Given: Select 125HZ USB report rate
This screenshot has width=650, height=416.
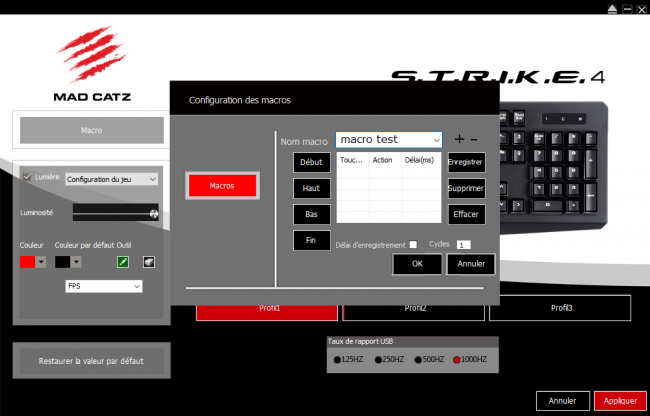Looking at the screenshot, I should point(348,359).
